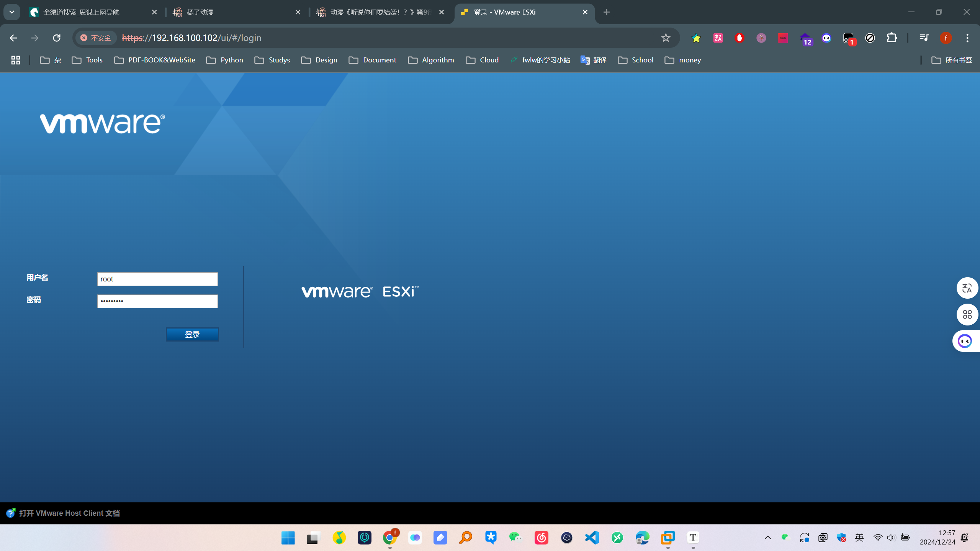Screen dimensions: 980x551
Task: Open the 翻译 bookmark
Action: pos(594,60)
